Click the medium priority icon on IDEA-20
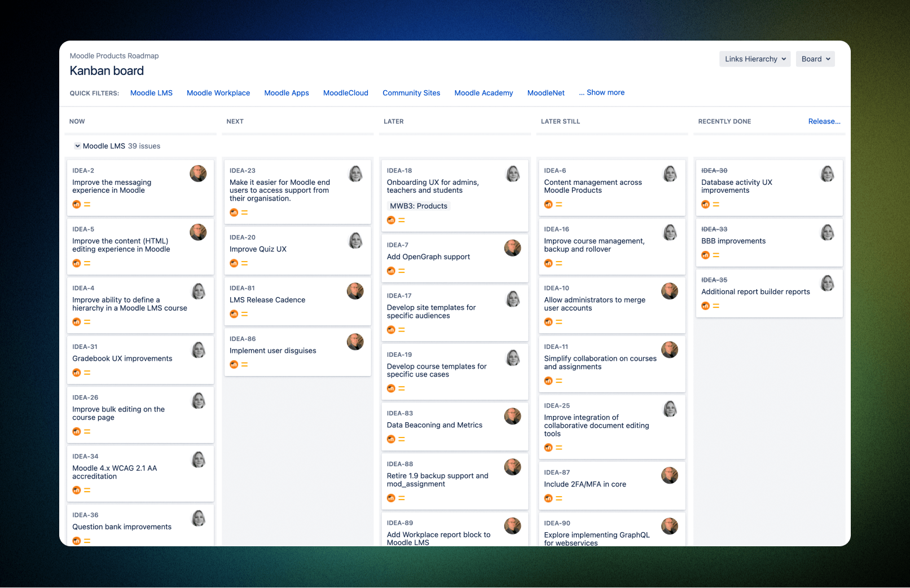Image resolution: width=910 pixels, height=588 pixels. click(x=244, y=263)
